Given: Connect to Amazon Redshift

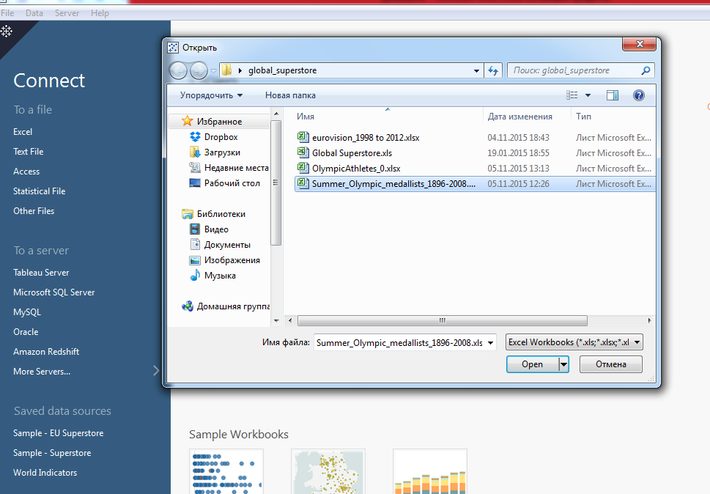Looking at the screenshot, I should click(46, 351).
